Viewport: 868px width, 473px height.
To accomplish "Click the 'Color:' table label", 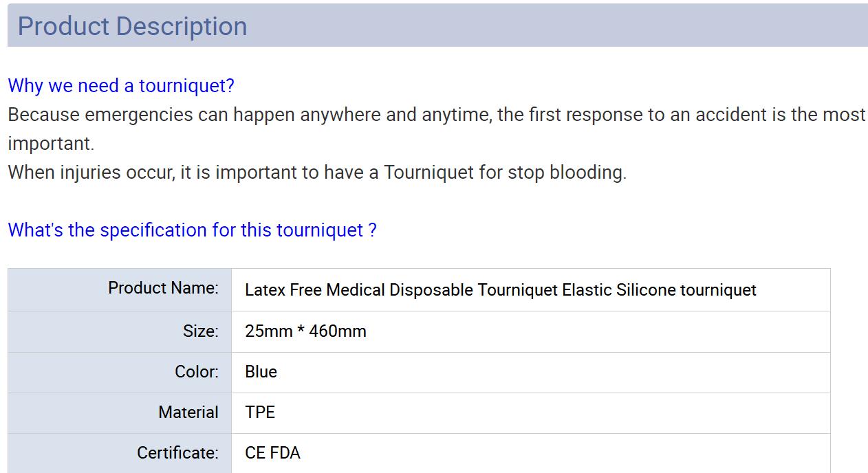I will pos(196,371).
